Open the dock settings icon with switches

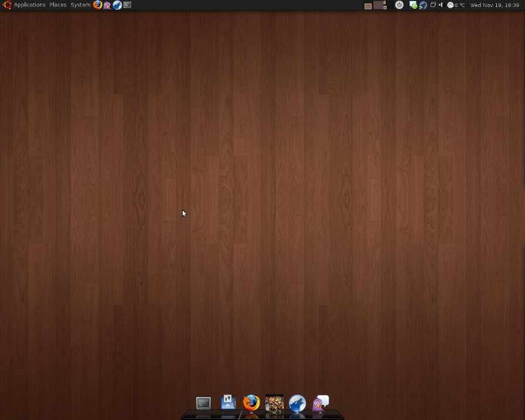pyautogui.click(x=228, y=402)
